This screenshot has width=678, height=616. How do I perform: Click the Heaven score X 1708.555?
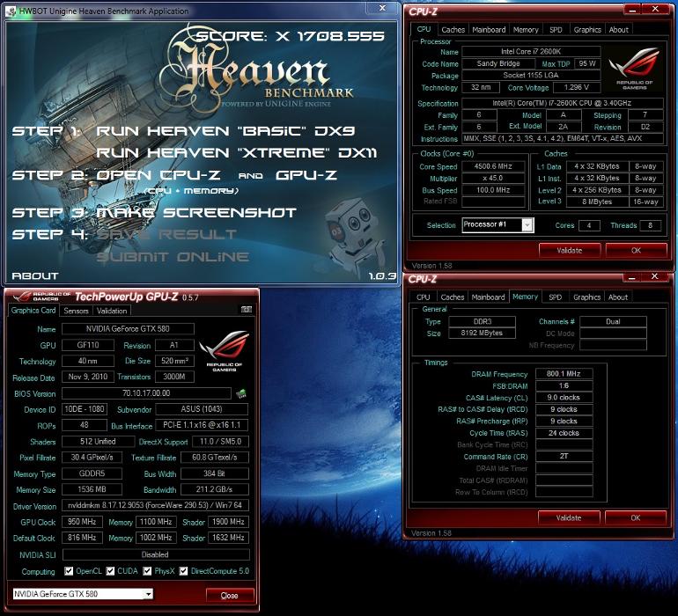(x=291, y=36)
